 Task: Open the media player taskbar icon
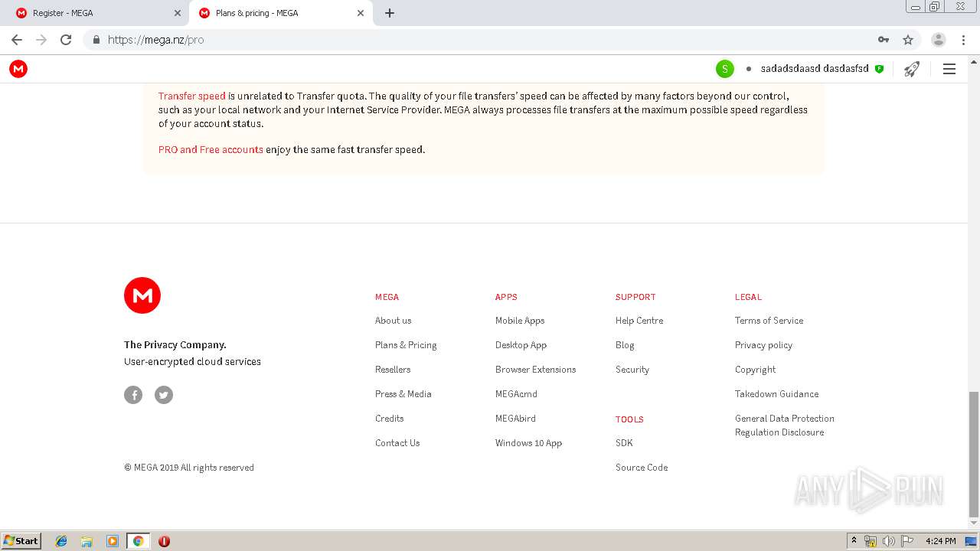113,541
